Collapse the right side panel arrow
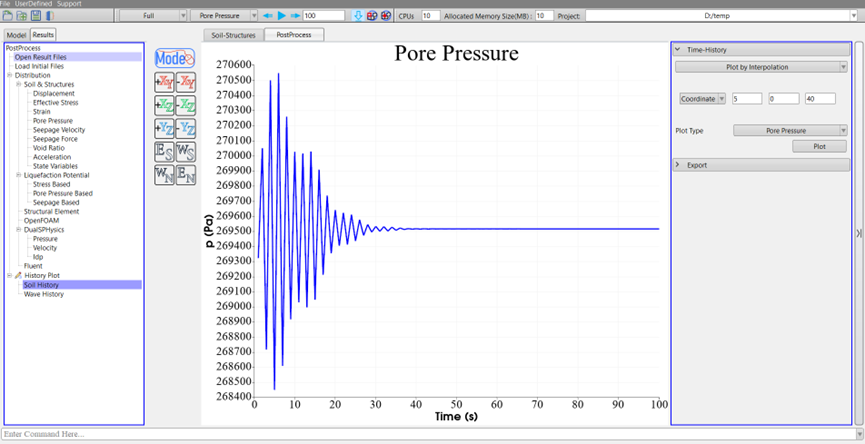 (859, 233)
